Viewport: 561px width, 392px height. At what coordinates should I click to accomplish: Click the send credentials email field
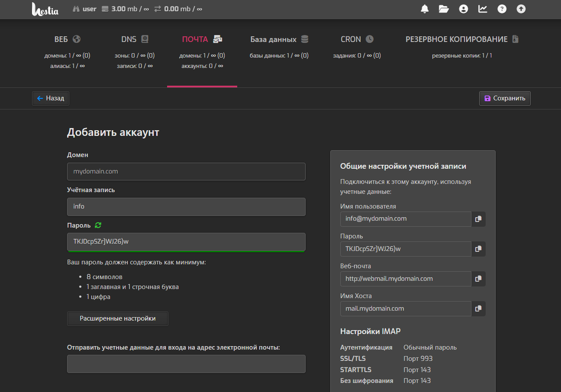[x=186, y=364]
